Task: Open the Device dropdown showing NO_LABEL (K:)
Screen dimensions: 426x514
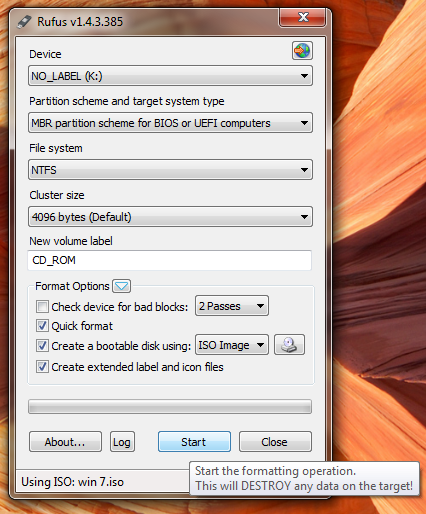Action: (x=170, y=76)
